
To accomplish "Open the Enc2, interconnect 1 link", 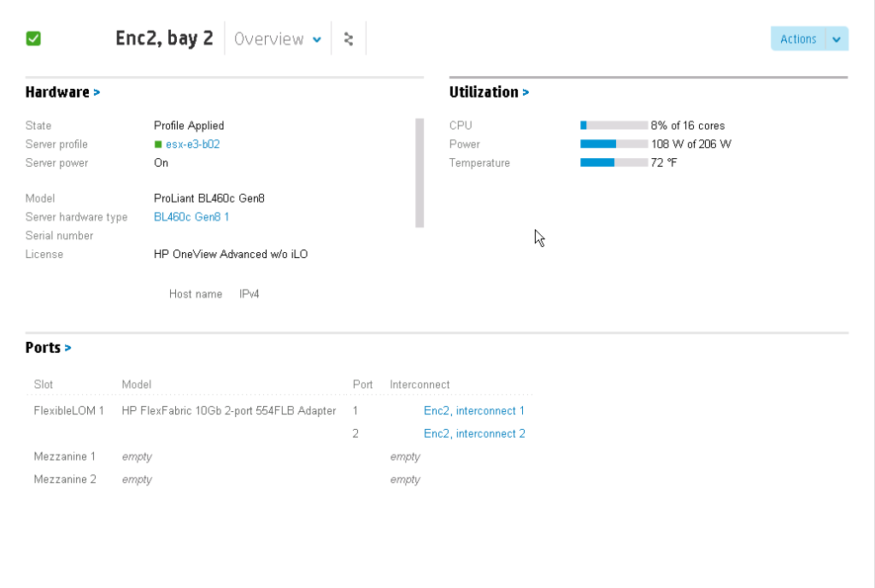I will [474, 411].
